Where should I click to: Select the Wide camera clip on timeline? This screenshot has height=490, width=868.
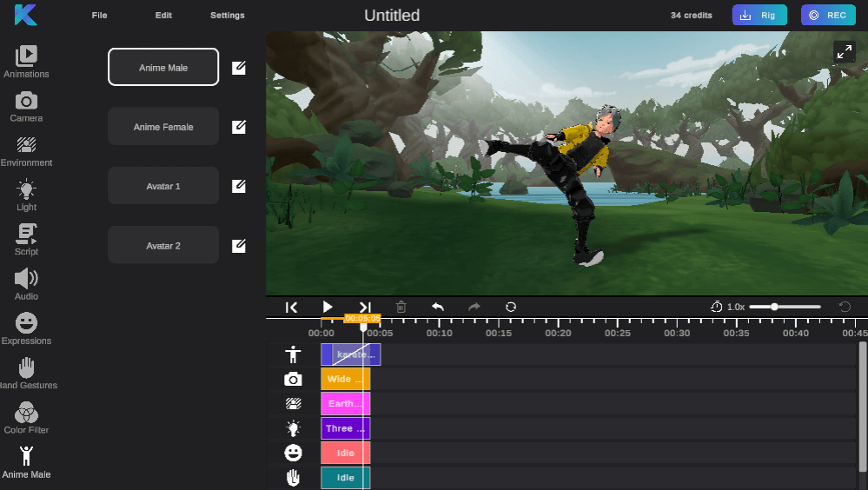point(345,379)
